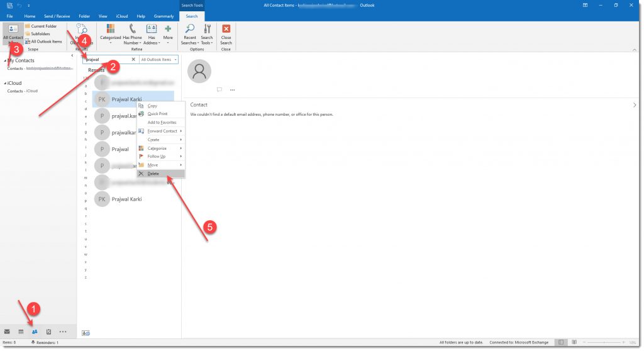The height and width of the screenshot is (351, 644).
Task: Open the Calendar navigation icon
Action: [21, 332]
